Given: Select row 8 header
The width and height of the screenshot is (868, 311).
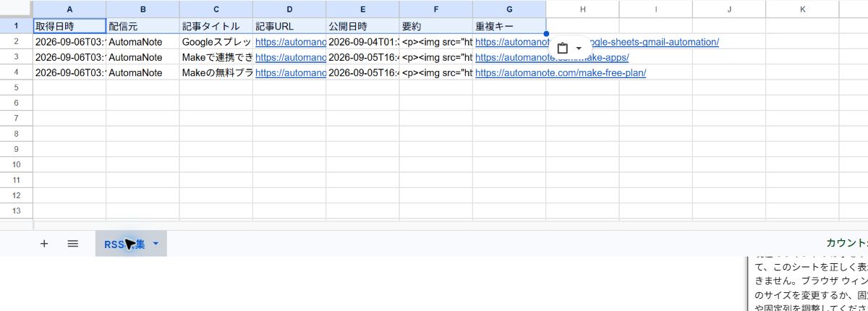Looking at the screenshot, I should click(16, 133).
